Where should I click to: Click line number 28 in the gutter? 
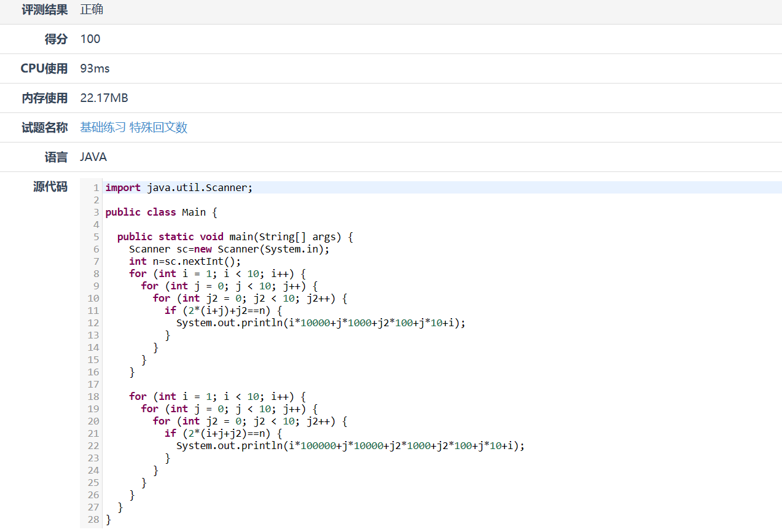point(93,520)
